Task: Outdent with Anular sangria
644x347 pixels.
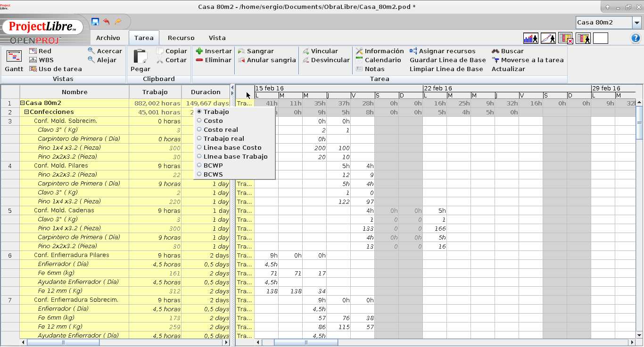Action: (267, 60)
